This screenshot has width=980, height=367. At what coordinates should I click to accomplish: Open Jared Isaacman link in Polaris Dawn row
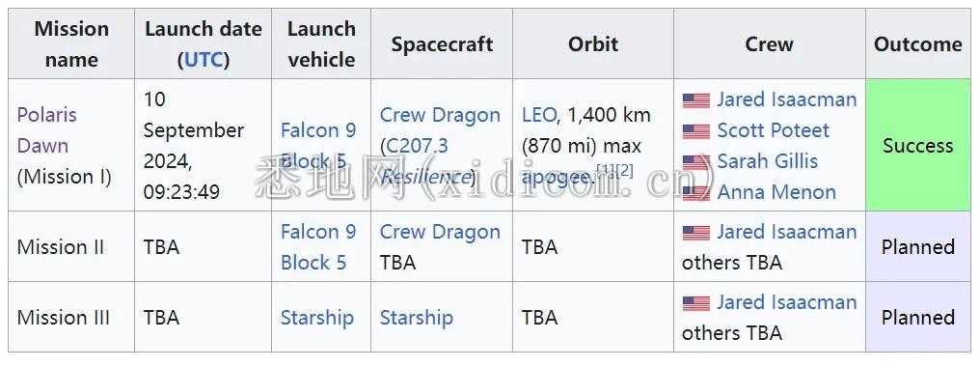click(786, 99)
